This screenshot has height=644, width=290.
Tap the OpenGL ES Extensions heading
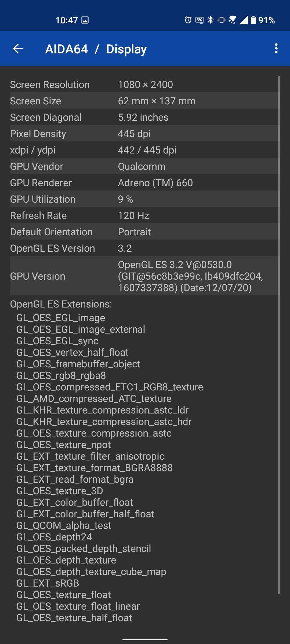coord(61,304)
